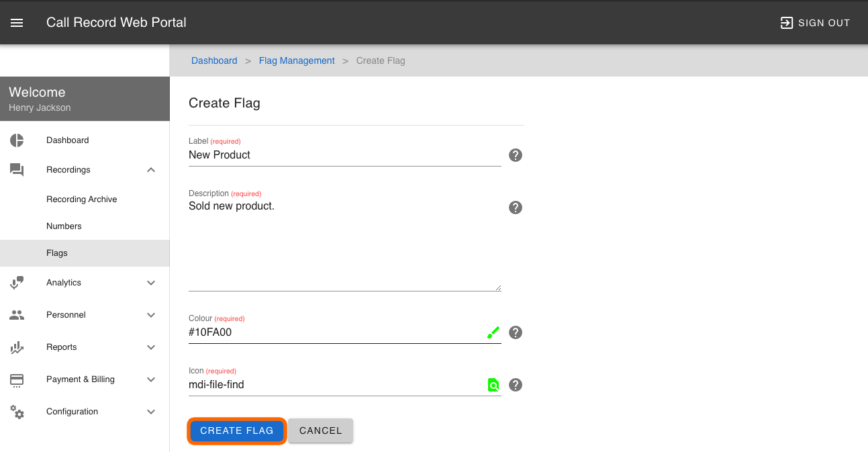Screen dimensions: 868x452
Task: Click the Reports chart icon
Action: pos(17,347)
